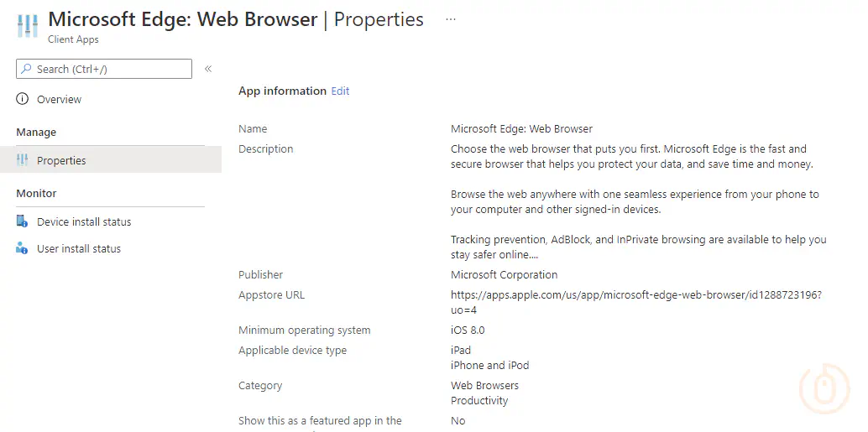Click the Properties sliders icon in the sidebar
Screen dimensions: 868x432
pyautogui.click(x=23, y=160)
